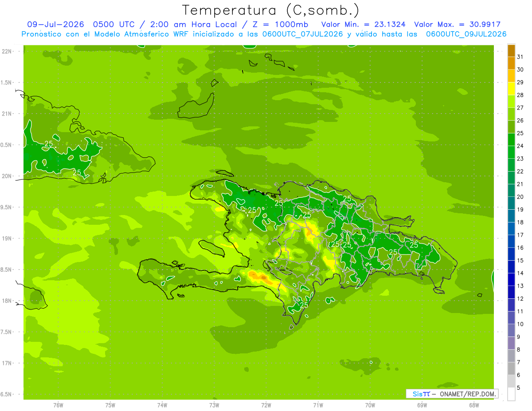Select the "0600UTC_09JUL2026" valid-until time
The width and height of the screenshot is (532, 411).
(x=465, y=34)
